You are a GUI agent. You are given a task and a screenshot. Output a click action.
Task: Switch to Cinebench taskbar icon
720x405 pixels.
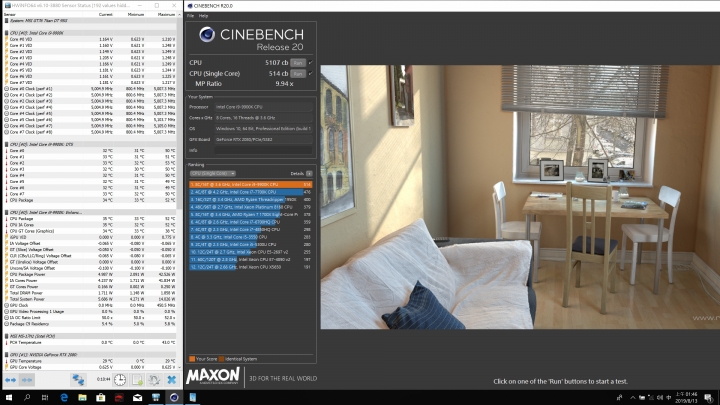pos(174,397)
